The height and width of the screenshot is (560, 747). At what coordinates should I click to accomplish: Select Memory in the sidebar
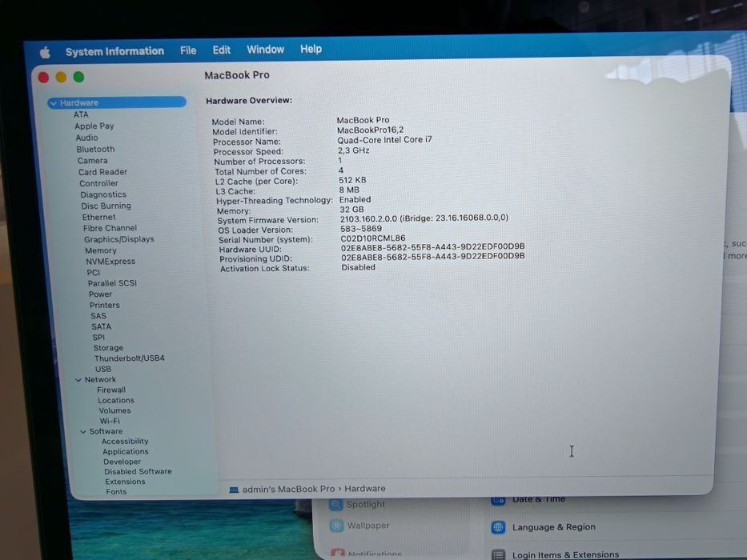click(101, 250)
